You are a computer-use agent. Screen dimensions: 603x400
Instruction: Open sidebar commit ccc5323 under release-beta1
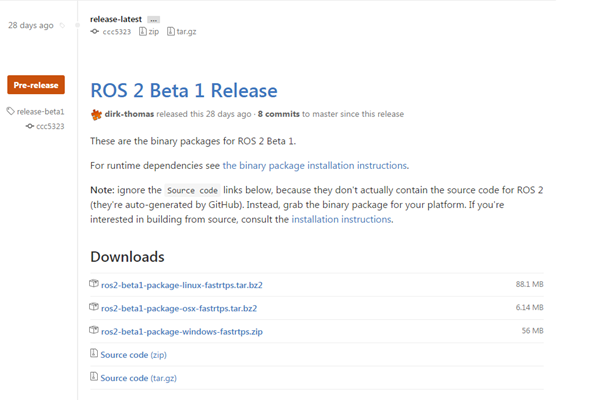[x=50, y=126]
